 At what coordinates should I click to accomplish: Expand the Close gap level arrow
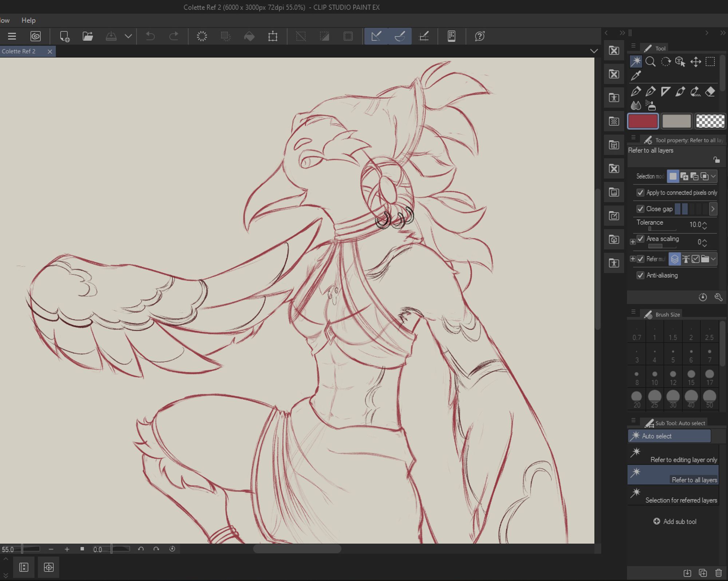pyautogui.click(x=713, y=209)
